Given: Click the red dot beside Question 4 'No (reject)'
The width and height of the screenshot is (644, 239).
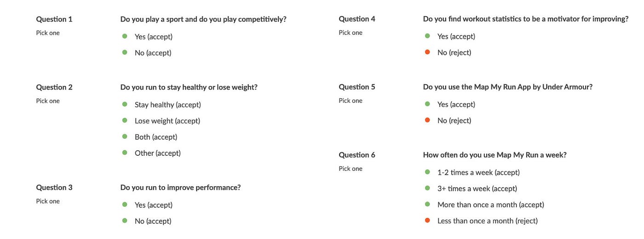Looking at the screenshot, I should tap(427, 52).
